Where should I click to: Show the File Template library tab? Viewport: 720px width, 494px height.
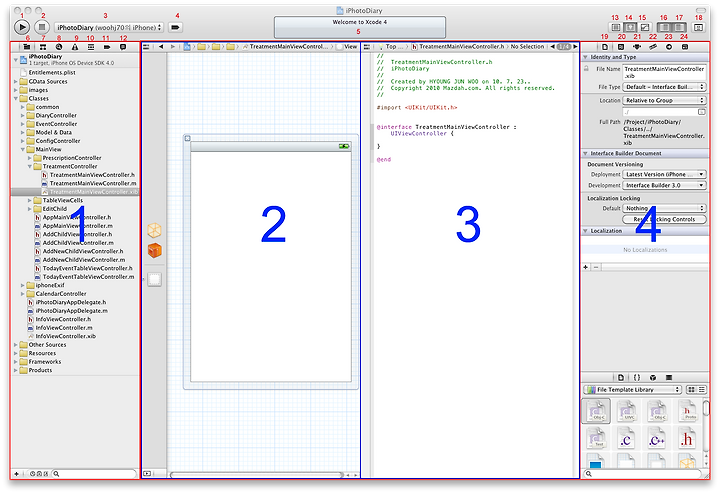pos(621,377)
